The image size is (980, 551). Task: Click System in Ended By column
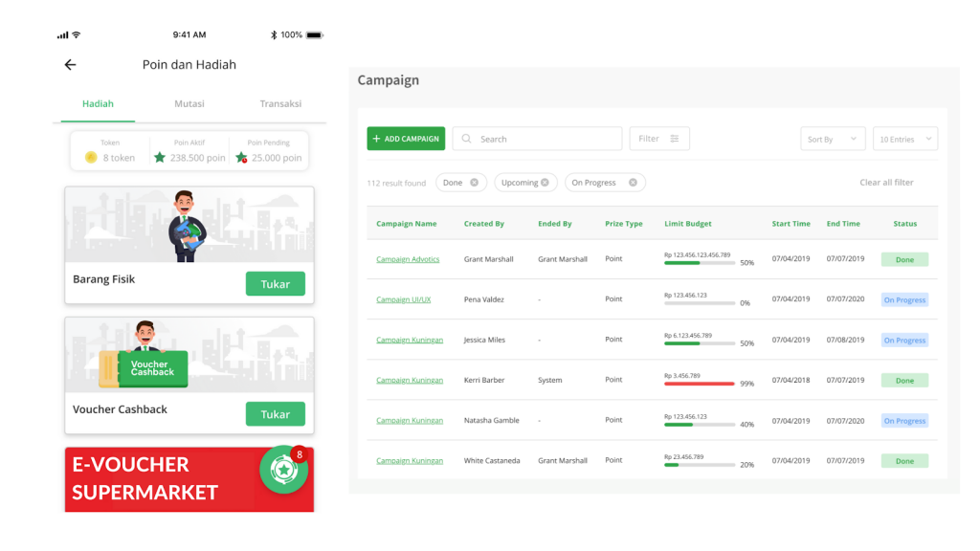click(x=550, y=380)
